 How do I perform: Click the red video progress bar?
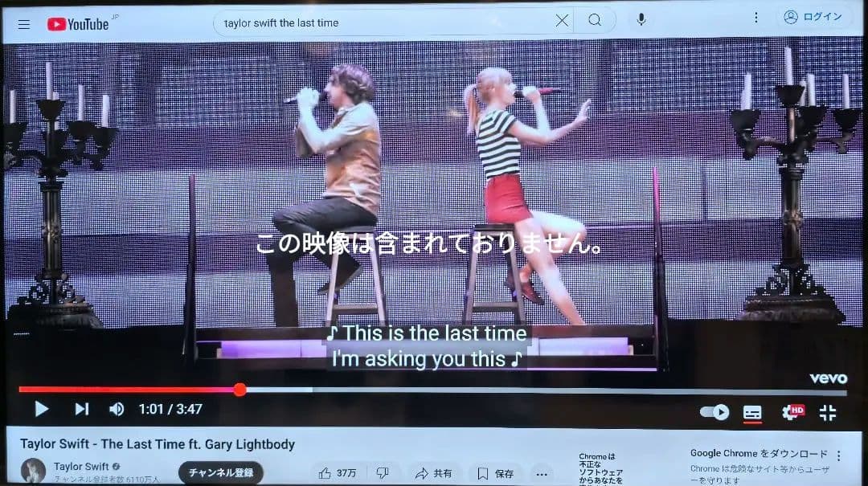[161, 390]
